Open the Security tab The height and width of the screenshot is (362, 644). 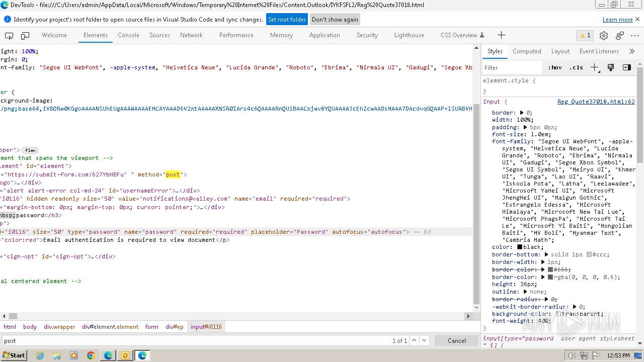(x=367, y=35)
